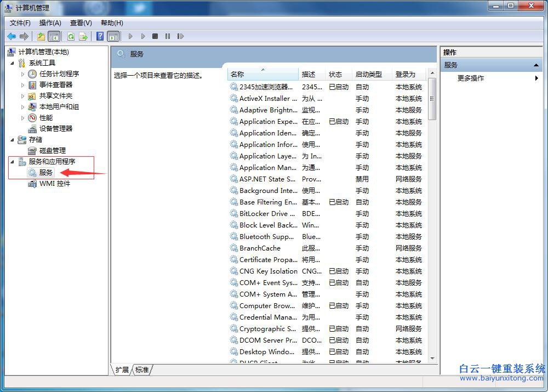Viewport: 548px width, 392px height.
Task: Select 磁盘管理 in the left tree
Action: (x=52, y=150)
